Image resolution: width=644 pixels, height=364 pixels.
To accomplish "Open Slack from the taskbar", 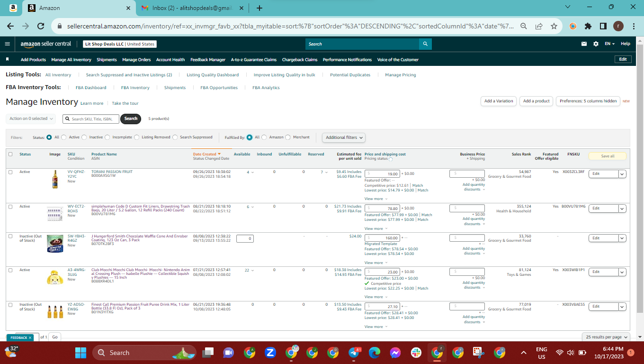I will 416,353.
